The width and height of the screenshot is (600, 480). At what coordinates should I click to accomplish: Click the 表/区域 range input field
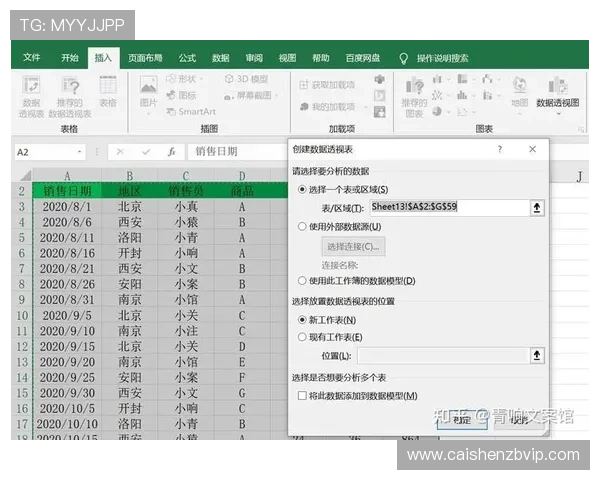pos(450,207)
